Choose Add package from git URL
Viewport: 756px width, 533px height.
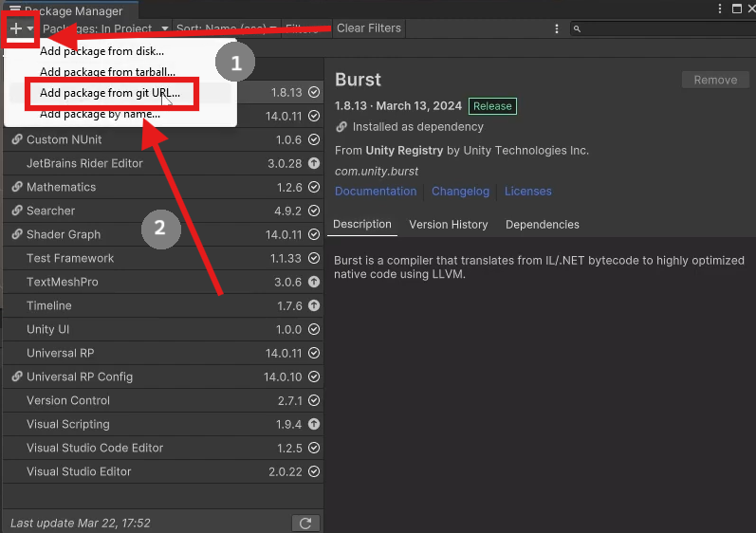click(110, 93)
